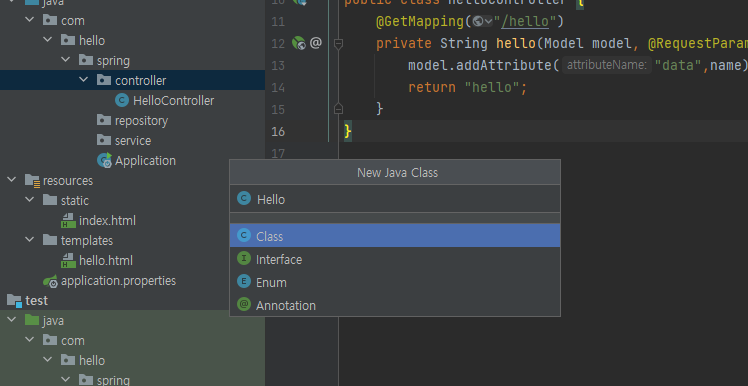Click line number 11 in the gutter

pyautogui.click(x=278, y=21)
